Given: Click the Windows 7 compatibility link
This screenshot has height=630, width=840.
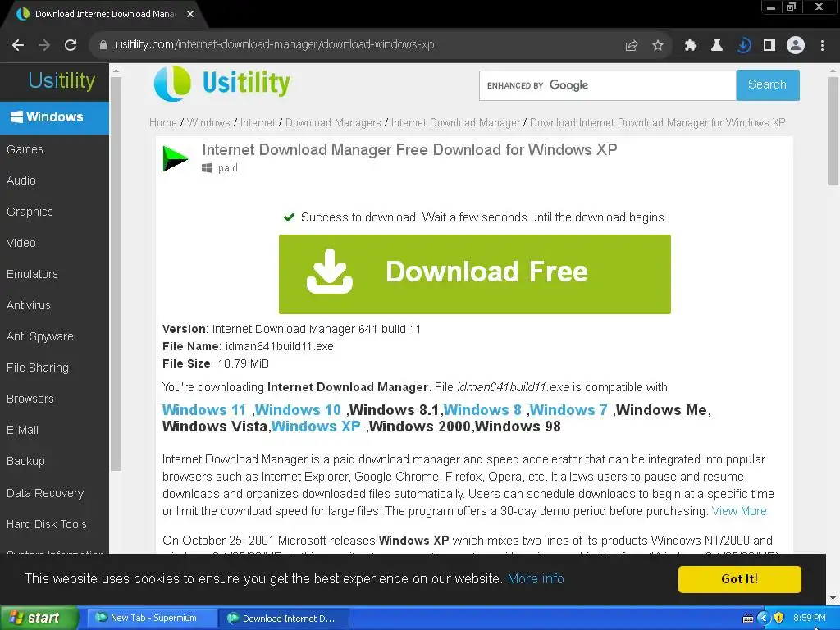Looking at the screenshot, I should [568, 410].
